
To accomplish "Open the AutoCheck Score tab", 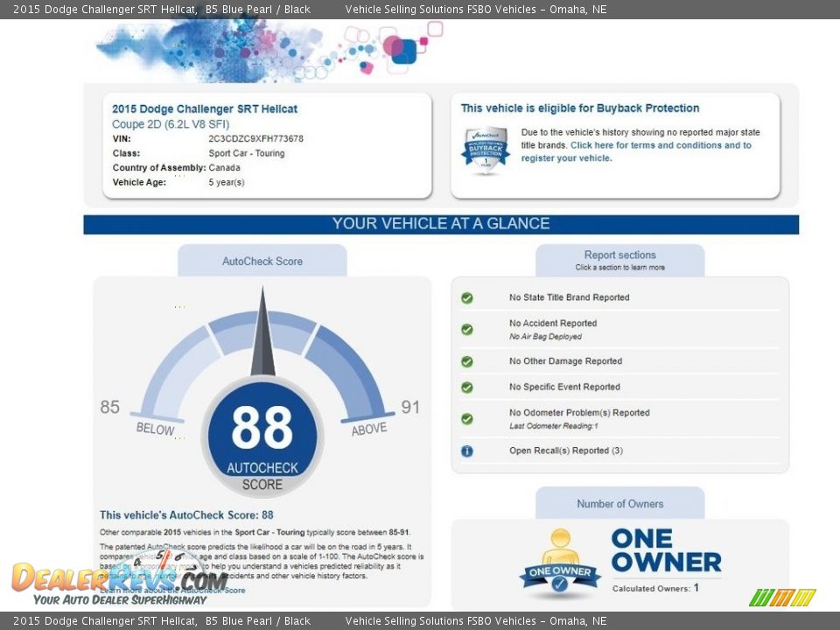I will [262, 261].
